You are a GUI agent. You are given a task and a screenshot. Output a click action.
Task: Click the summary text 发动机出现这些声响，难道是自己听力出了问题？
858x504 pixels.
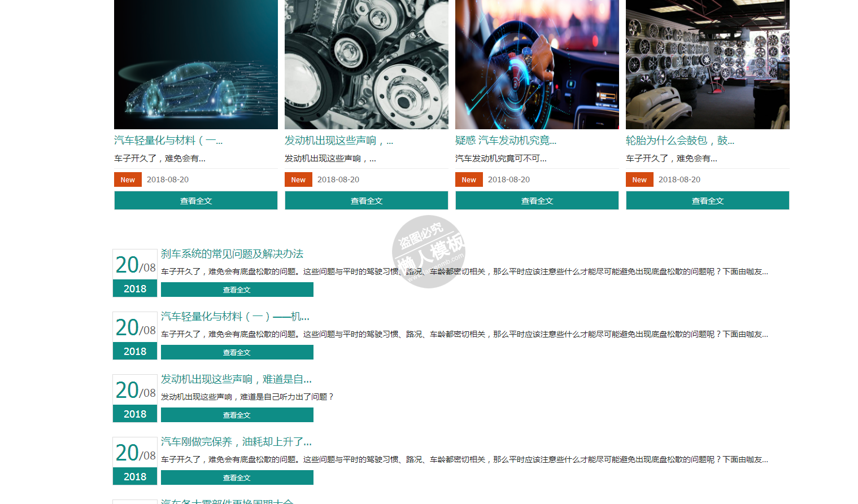(x=247, y=397)
